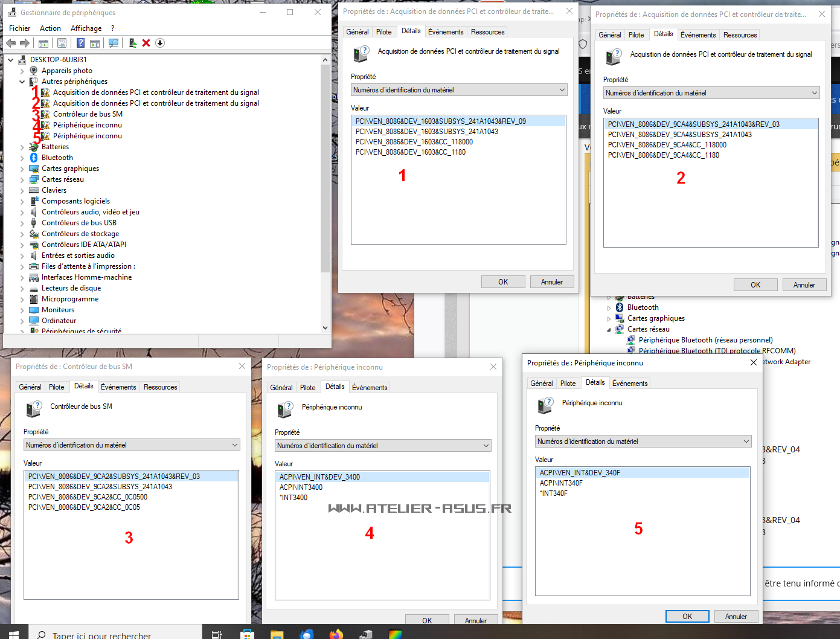840x639 pixels.
Task: Expand the Bluetooth node in Device Manager
Action: pos(22,158)
